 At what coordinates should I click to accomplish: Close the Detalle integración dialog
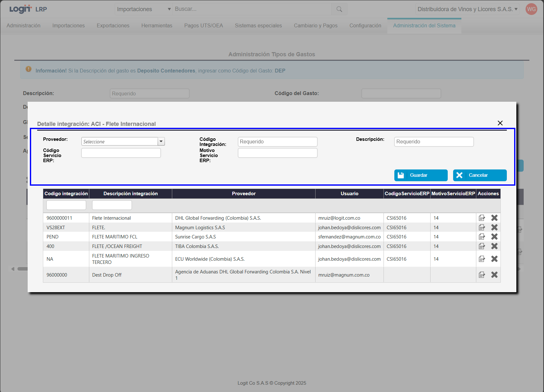pyautogui.click(x=500, y=123)
